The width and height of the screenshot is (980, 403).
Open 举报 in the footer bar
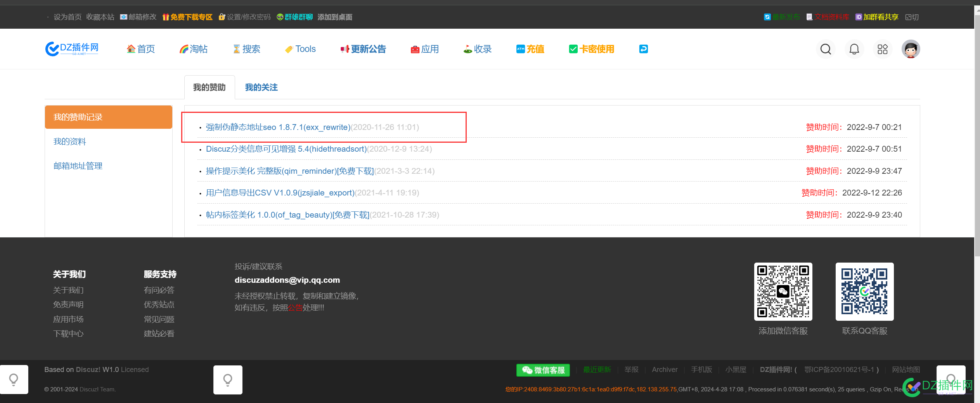[631, 370]
